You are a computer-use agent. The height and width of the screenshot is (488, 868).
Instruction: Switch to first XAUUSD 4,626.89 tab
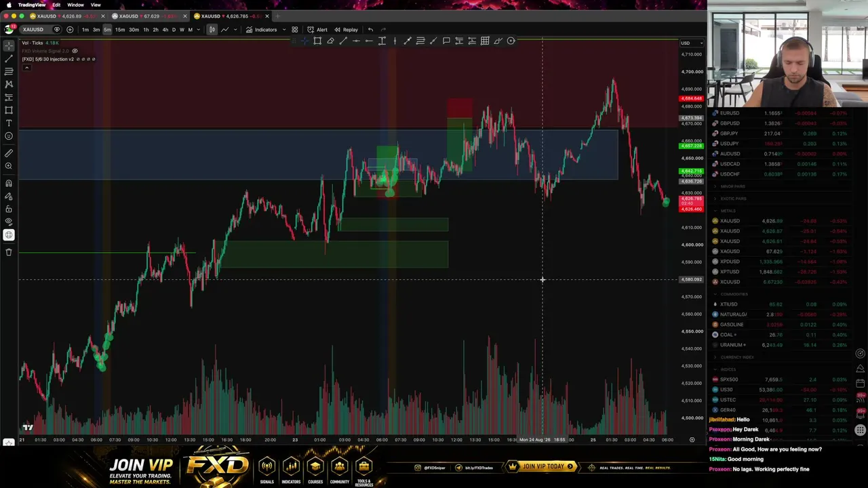[65, 16]
